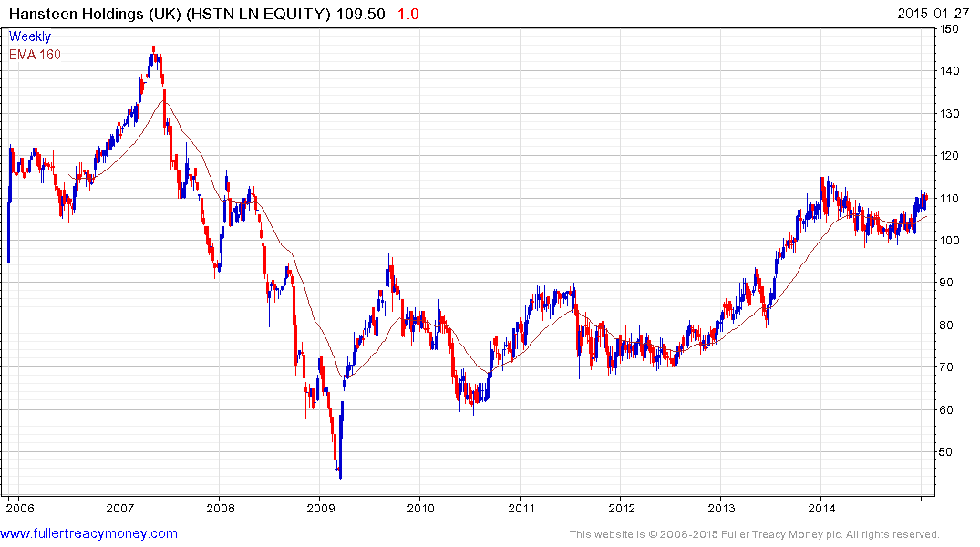Screen dimensions: 980x547
Task: Click the 2007 year axis label
Action: pos(119,508)
